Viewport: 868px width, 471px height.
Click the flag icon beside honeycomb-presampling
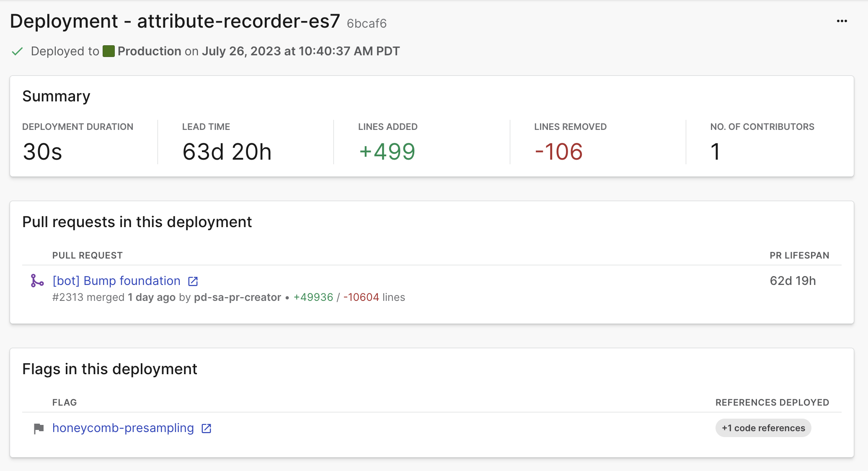pos(39,428)
